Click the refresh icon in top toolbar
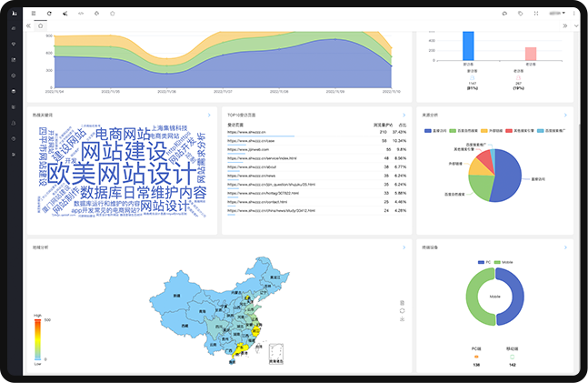 pos(49,14)
